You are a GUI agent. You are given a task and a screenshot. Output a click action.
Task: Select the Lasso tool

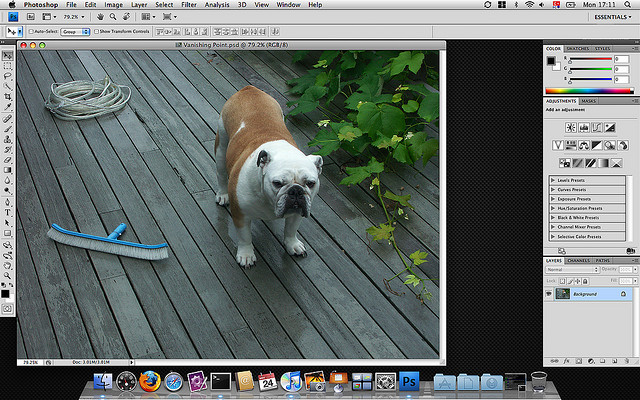tap(7, 76)
